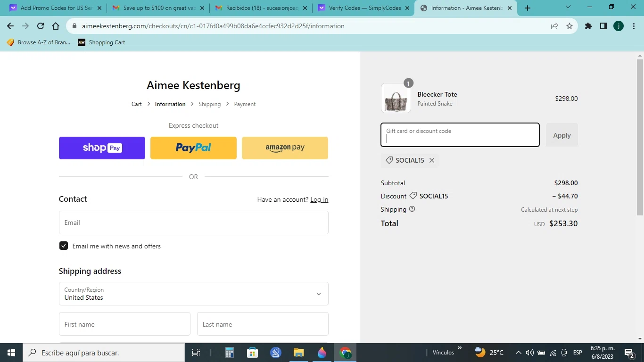The height and width of the screenshot is (362, 644).
Task: Open a new browser tab
Action: [528, 8]
